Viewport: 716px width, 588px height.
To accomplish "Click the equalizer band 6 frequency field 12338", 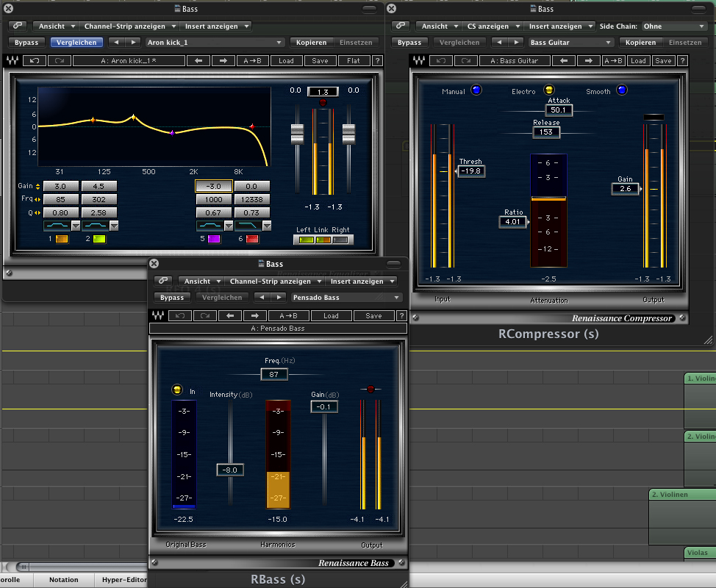I will click(x=251, y=199).
